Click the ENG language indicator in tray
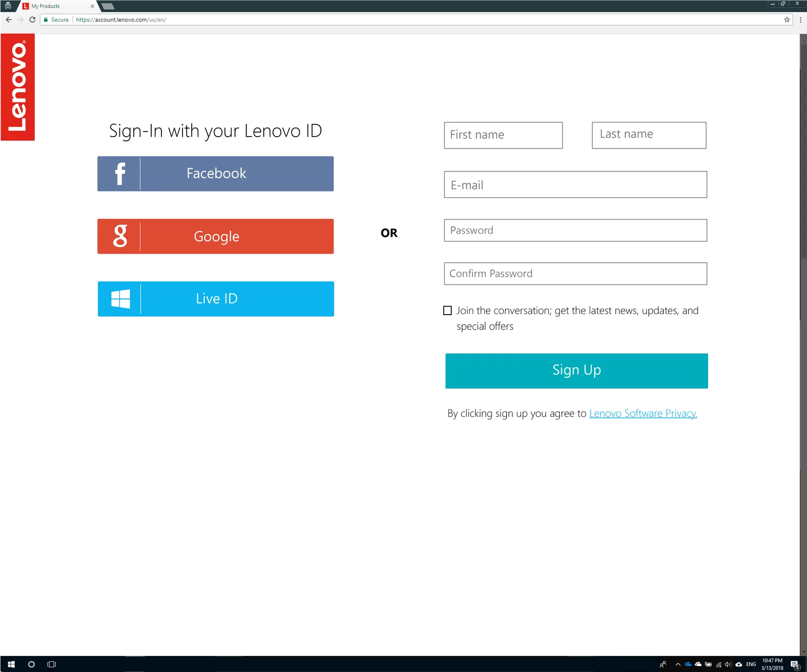Screen dimensions: 807x672 coord(751,664)
